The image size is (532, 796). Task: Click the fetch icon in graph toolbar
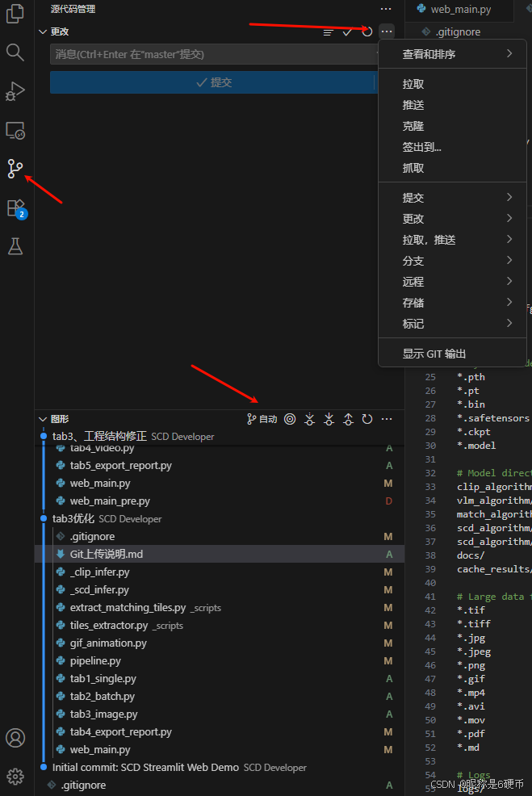click(309, 419)
